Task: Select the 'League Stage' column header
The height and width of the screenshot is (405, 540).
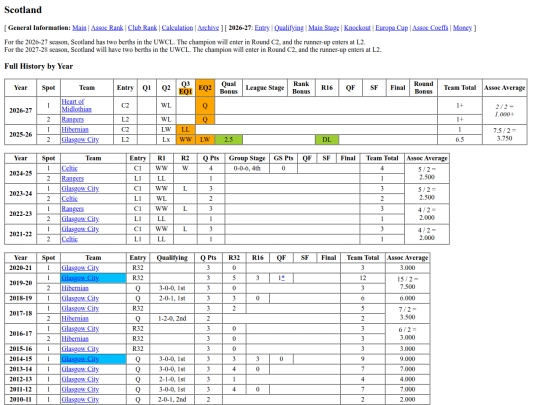Action: pyautogui.click(x=265, y=88)
